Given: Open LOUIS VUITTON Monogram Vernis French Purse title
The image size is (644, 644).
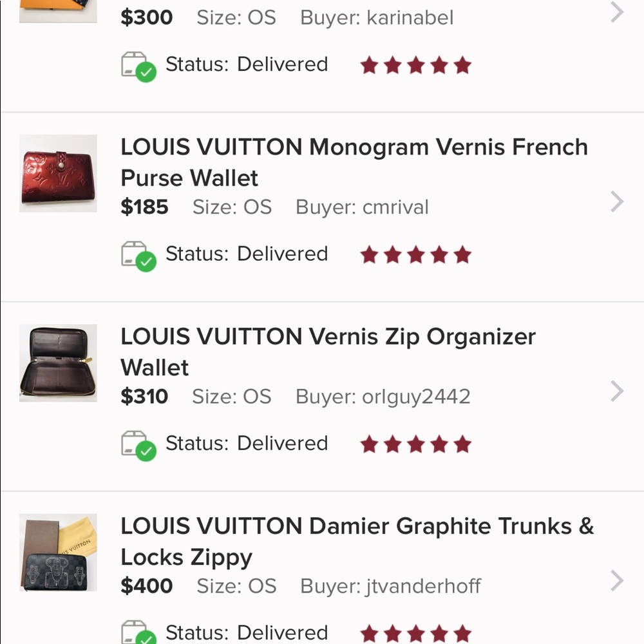Looking at the screenshot, I should coord(354,162).
